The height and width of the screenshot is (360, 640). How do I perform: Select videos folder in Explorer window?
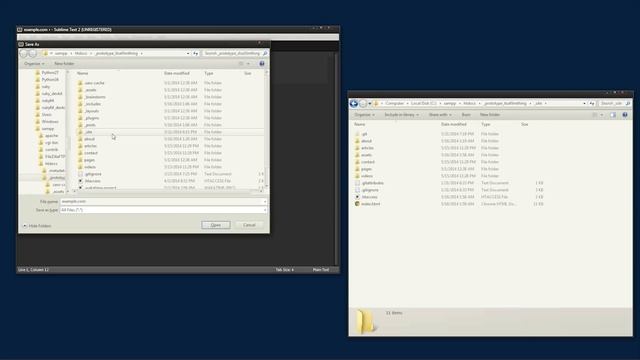pyautogui.click(x=367, y=176)
